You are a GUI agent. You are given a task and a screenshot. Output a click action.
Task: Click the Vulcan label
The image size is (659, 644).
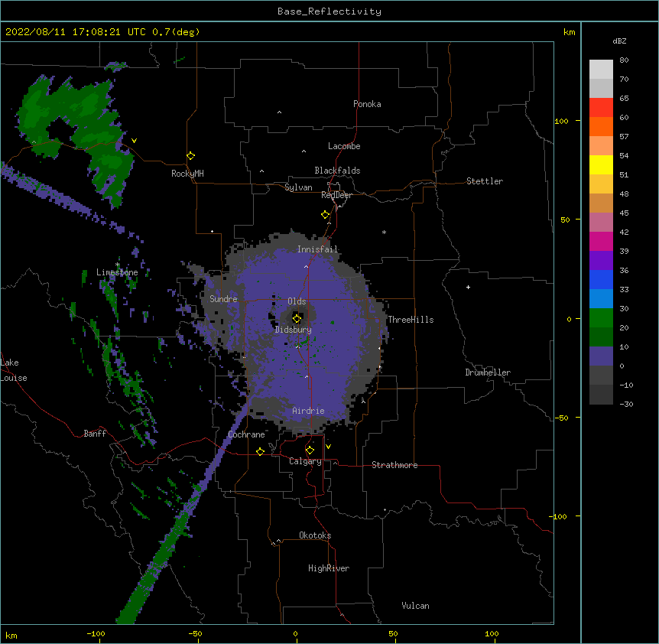pos(415,606)
